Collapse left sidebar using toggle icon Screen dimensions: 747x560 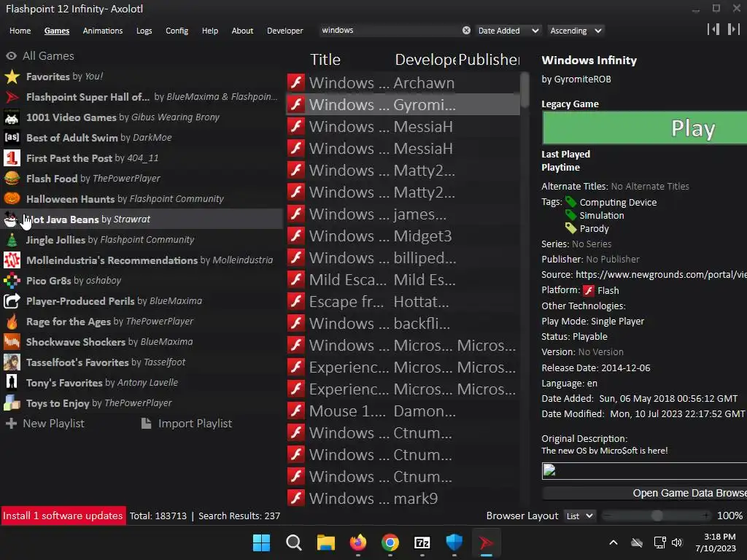tap(713, 29)
